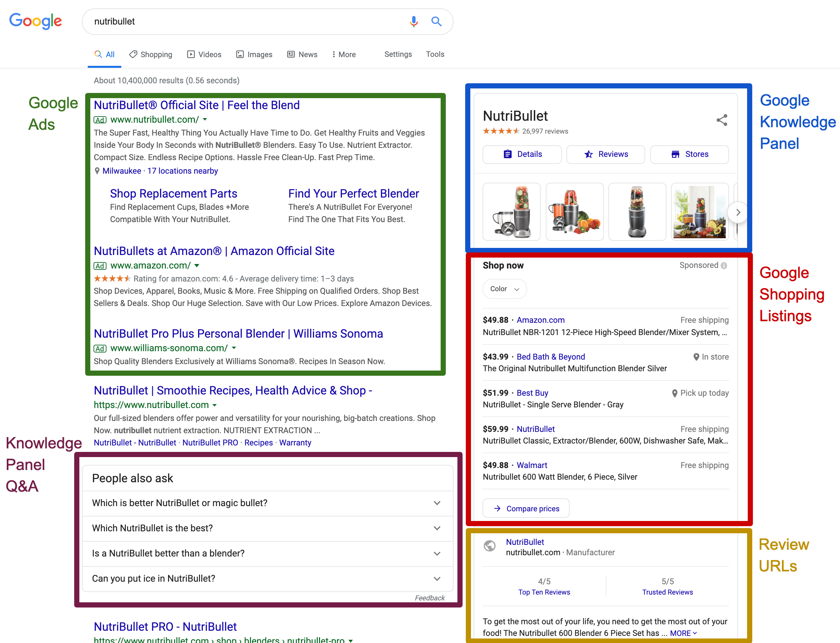
Task: Select third product thumbnail of single gray blender
Action: click(637, 212)
